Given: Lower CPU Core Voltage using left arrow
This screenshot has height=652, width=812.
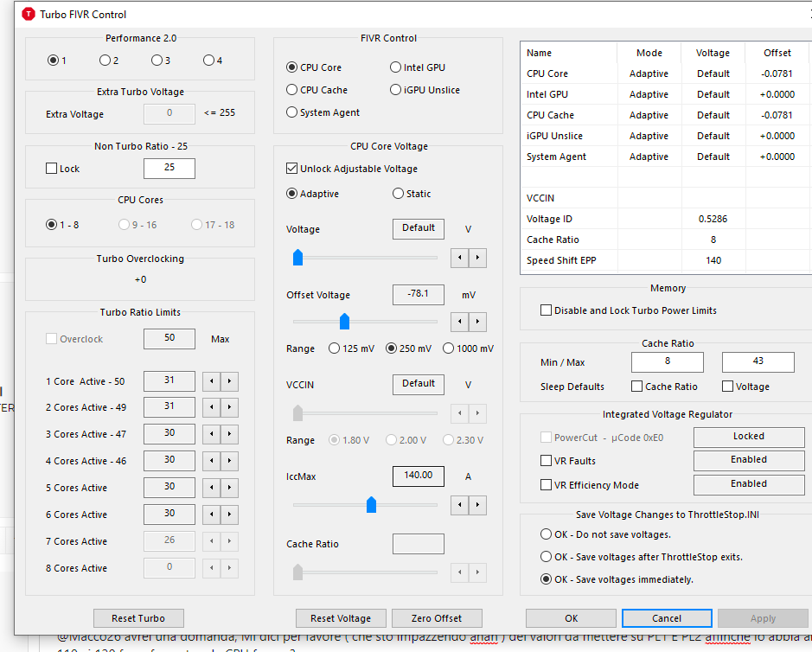Looking at the screenshot, I should 459,258.
